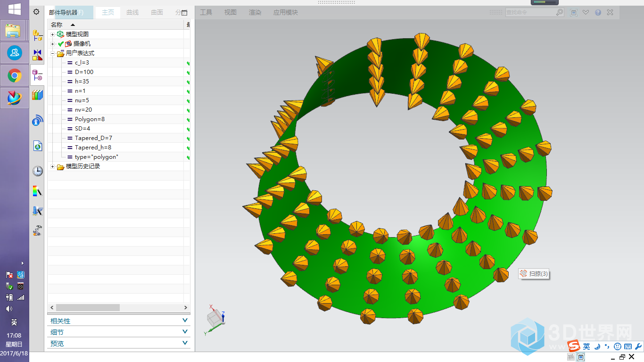Viewport: 644px width, 362px height.
Task: Open the Web Browser sidebar tab
Action: click(x=38, y=146)
